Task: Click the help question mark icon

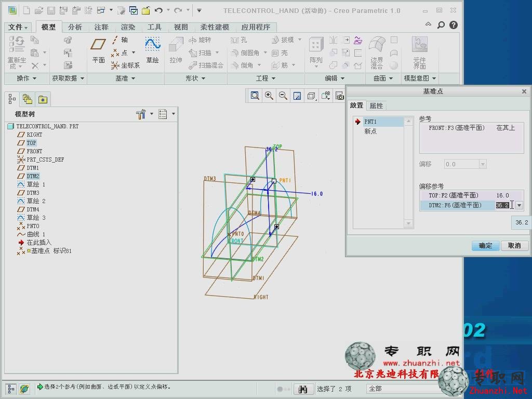Action: pos(454,25)
